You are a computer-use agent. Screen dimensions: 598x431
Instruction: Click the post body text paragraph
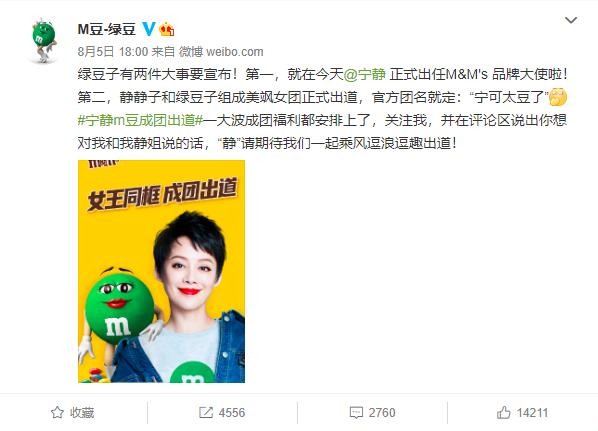point(322,109)
